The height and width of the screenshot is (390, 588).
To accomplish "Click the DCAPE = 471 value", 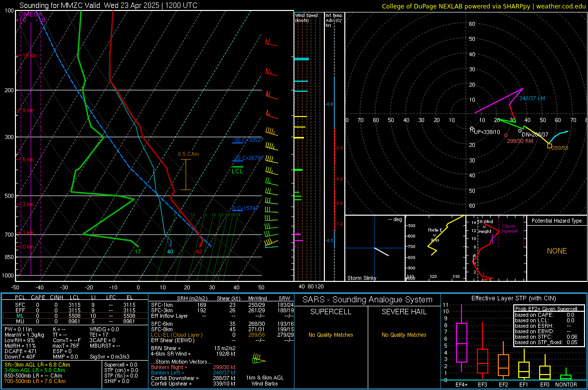I will click(x=20, y=351).
